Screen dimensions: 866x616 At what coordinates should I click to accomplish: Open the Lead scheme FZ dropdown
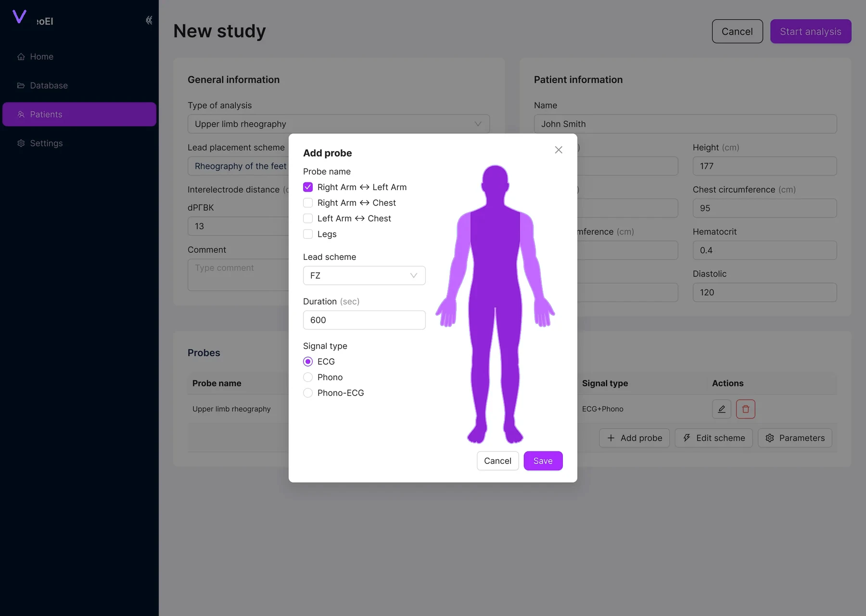pos(364,275)
